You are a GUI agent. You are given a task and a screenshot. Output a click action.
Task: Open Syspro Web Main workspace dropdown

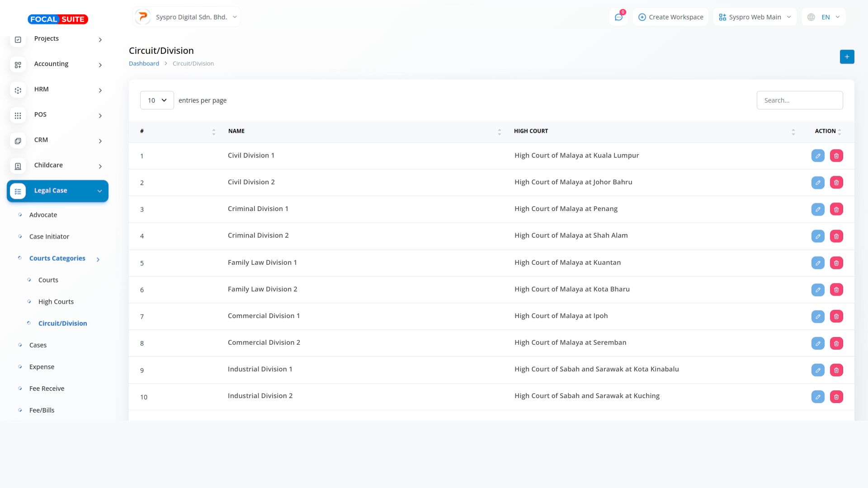[755, 17]
